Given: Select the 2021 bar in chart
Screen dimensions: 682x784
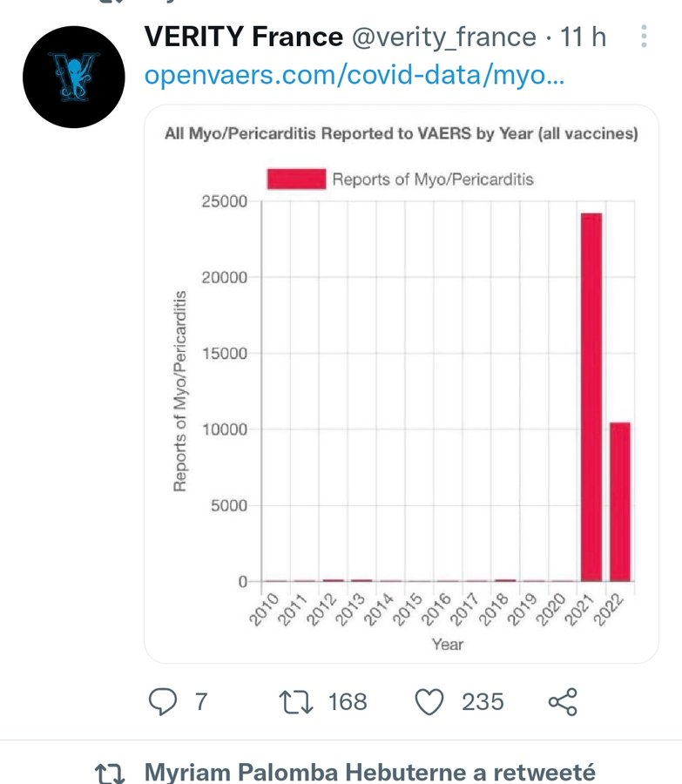Looking at the screenshot, I should (591, 397).
